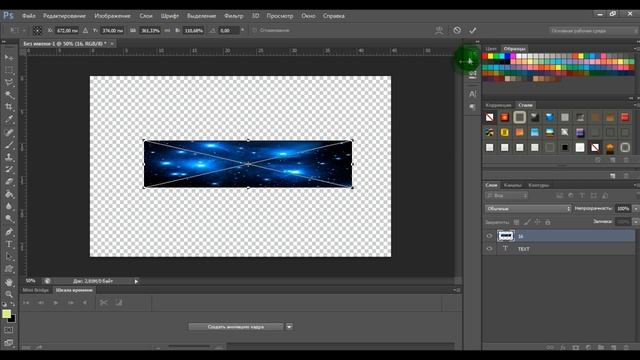Pick the red swatch in Образцы

(x=485, y=56)
